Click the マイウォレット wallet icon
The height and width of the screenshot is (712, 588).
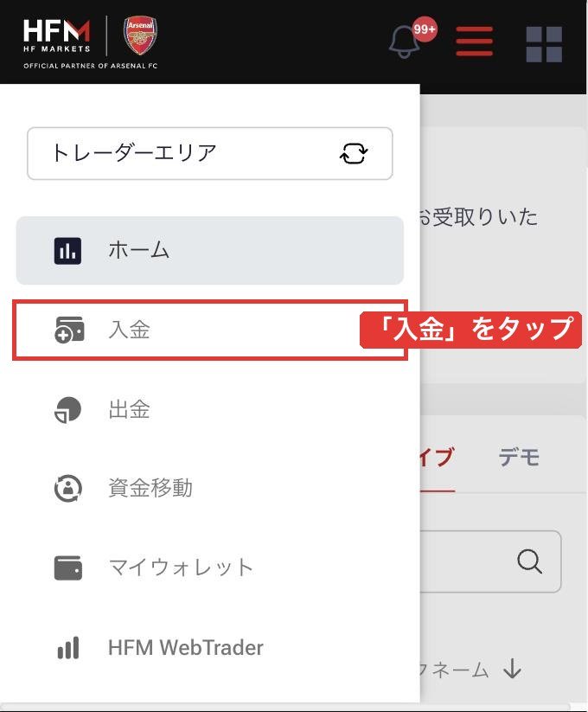68,568
